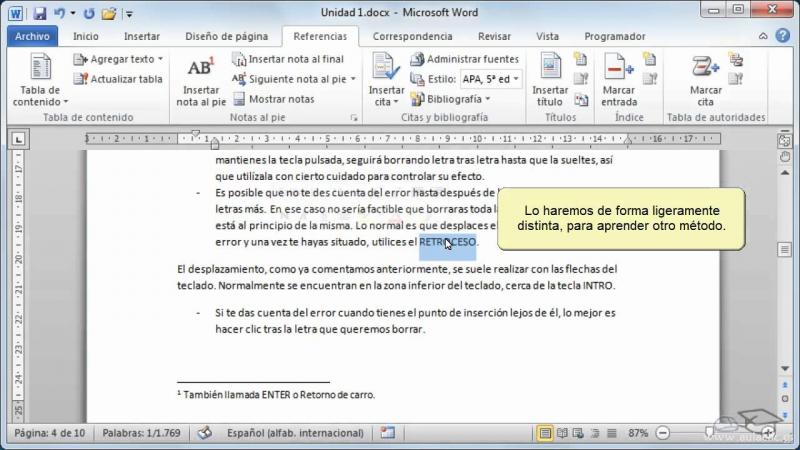Screen dimensions: 800x450
Task: Click Español (alfab. internacional) language indicator
Action: click(x=295, y=433)
